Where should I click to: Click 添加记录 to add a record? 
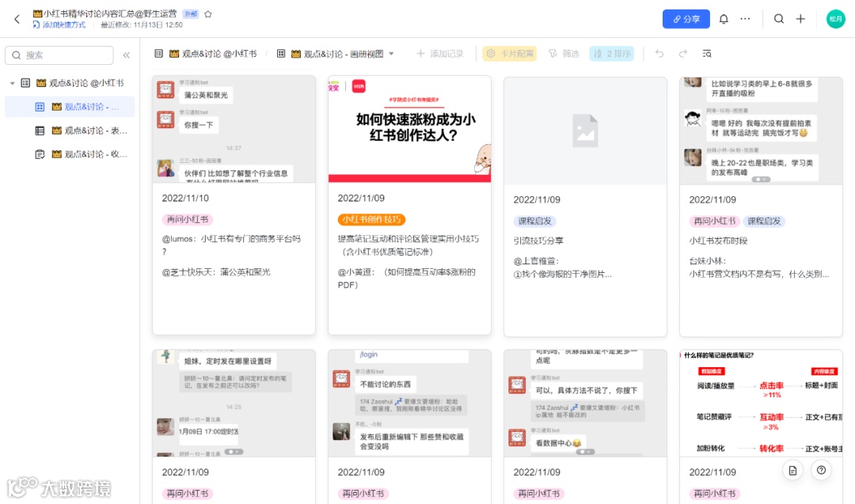[440, 54]
